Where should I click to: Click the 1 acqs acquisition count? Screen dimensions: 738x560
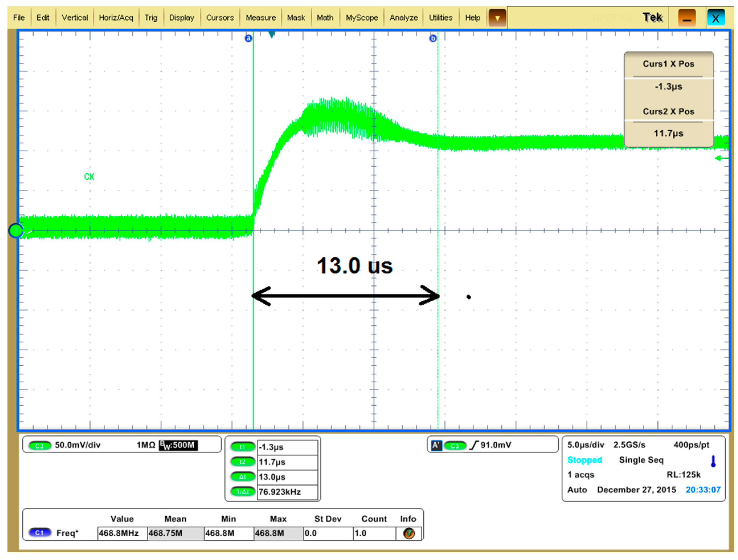point(581,475)
